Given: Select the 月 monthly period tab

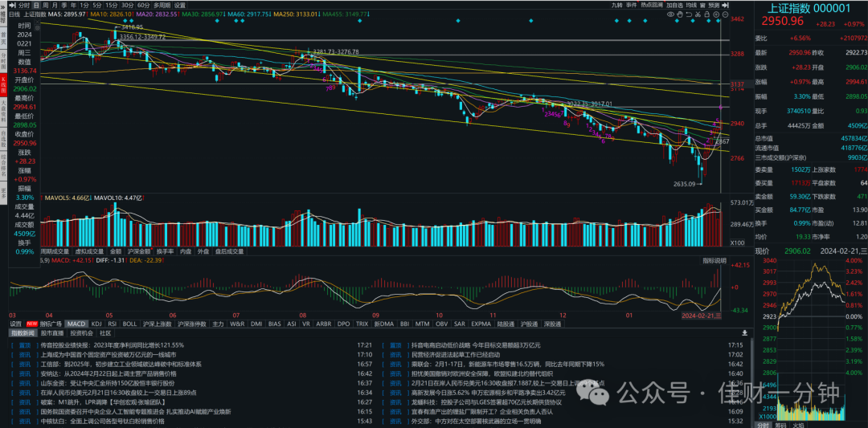Looking at the screenshot, I should (x=55, y=5).
